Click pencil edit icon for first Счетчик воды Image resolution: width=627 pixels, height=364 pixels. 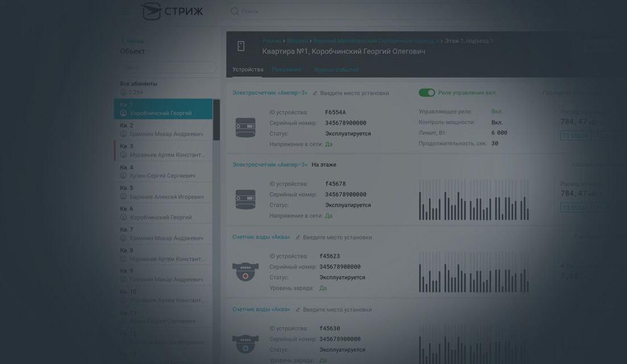click(x=298, y=238)
